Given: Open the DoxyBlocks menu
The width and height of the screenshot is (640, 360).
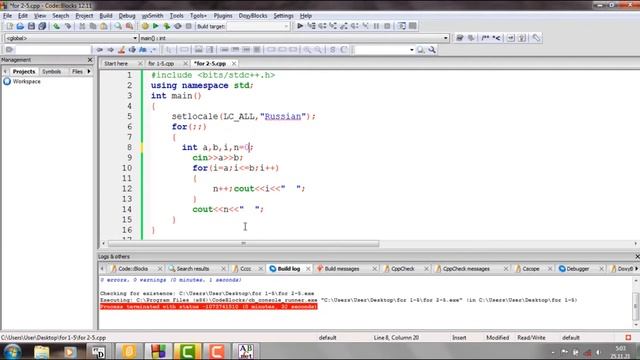Looking at the screenshot, I should click(253, 16).
